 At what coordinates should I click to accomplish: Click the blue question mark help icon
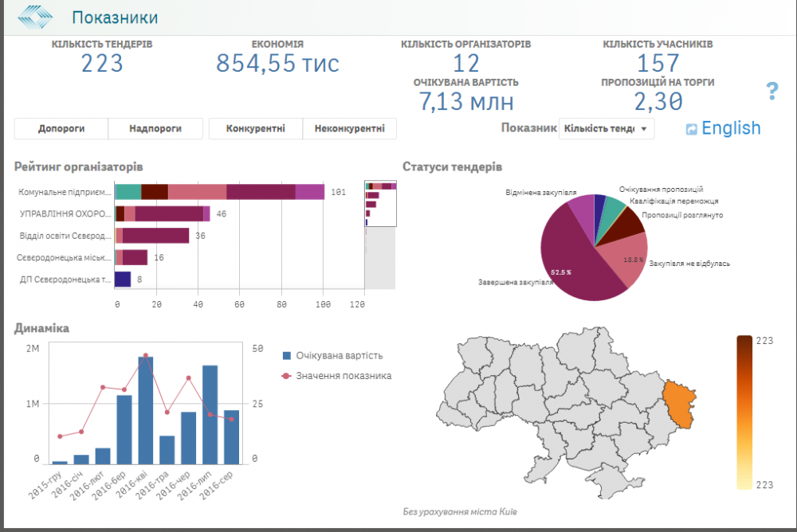(x=771, y=91)
